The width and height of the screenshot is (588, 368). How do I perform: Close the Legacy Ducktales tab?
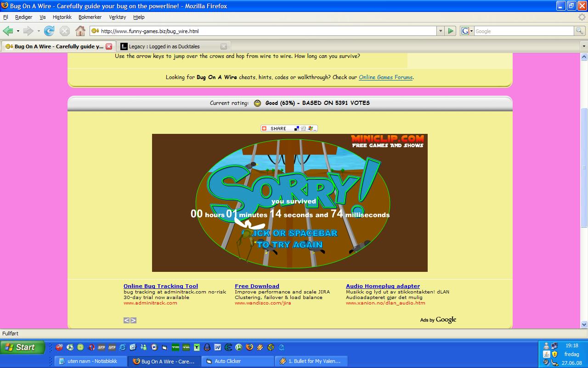tap(224, 46)
